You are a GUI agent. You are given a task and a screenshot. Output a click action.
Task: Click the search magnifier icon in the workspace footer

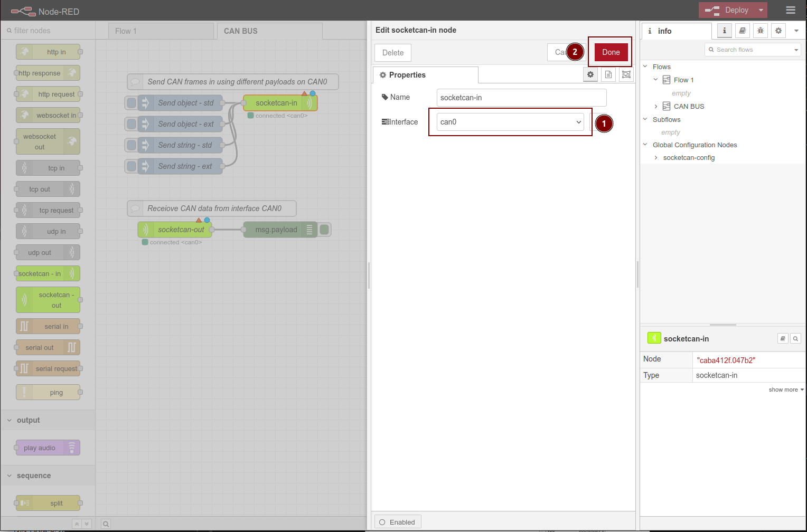[x=106, y=524]
